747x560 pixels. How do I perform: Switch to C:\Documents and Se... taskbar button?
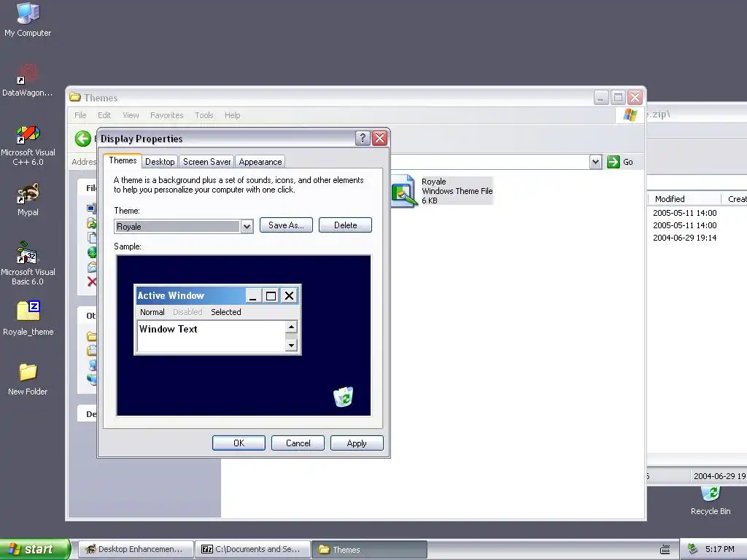(252, 550)
